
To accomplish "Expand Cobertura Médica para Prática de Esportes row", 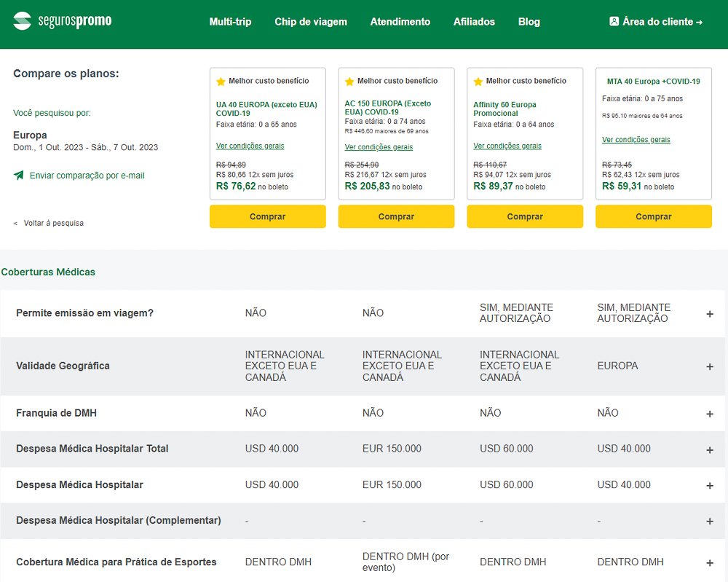I will coord(709,563).
